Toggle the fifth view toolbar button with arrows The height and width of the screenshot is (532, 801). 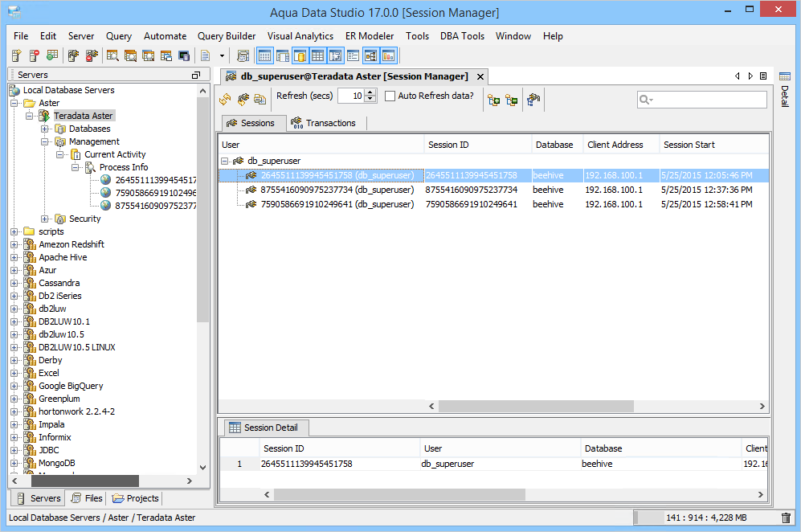point(336,55)
